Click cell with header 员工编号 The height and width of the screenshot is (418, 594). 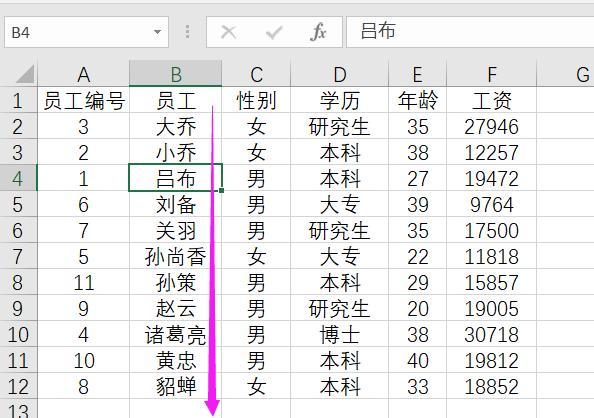83,100
